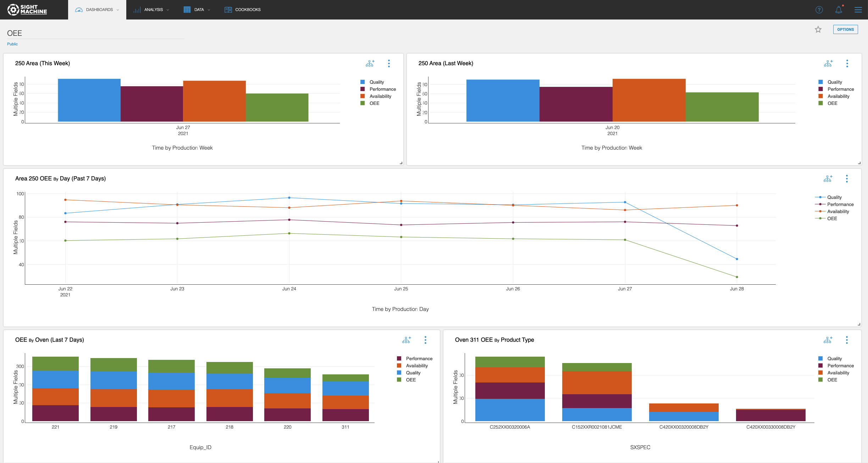Open the Data menu

[197, 10]
